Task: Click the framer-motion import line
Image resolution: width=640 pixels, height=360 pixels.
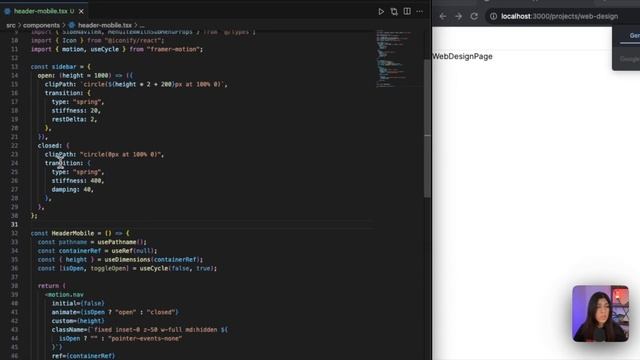Action: [x=117, y=49]
